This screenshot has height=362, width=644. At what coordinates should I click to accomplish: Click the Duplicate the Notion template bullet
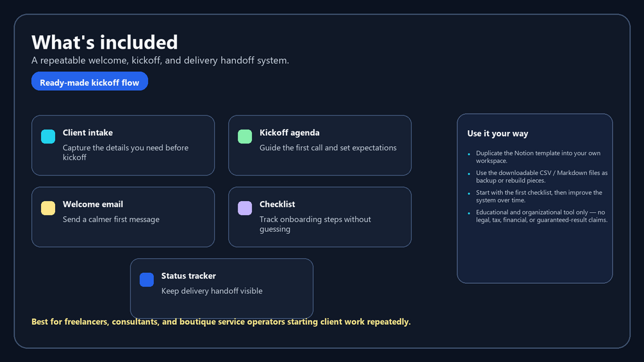click(538, 157)
